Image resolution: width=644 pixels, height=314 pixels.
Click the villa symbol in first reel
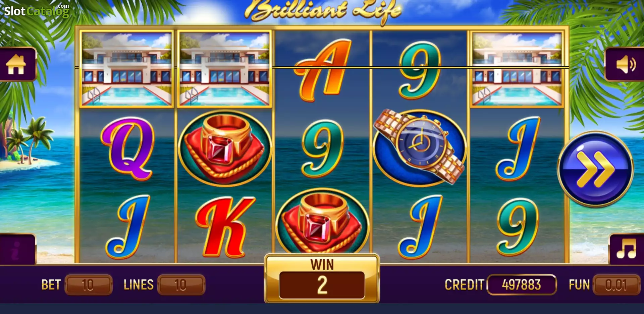click(127, 69)
